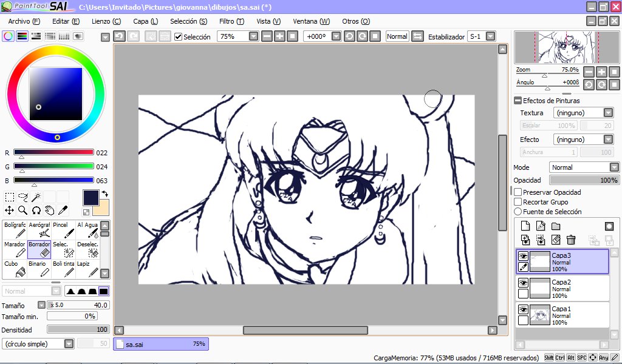Image resolution: width=622 pixels, height=364 pixels.
Task: Click the undo arrow in toolbar
Action: point(120,36)
